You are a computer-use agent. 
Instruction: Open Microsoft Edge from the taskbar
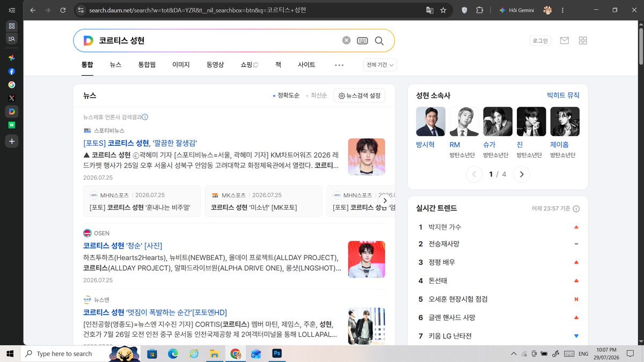[173, 353]
